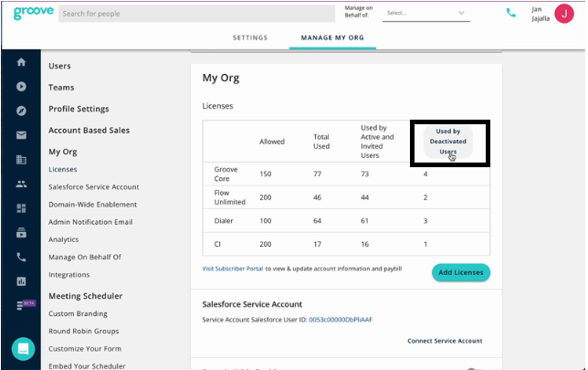Screen dimensions: 588x370
Task: Switch to the Settings tab
Action: pyautogui.click(x=249, y=37)
